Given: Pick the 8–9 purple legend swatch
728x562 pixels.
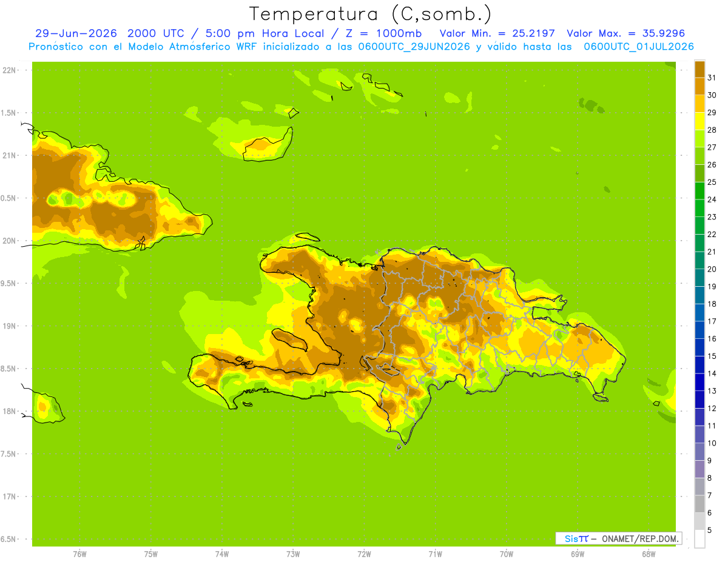Looking at the screenshot, I should click(699, 469).
